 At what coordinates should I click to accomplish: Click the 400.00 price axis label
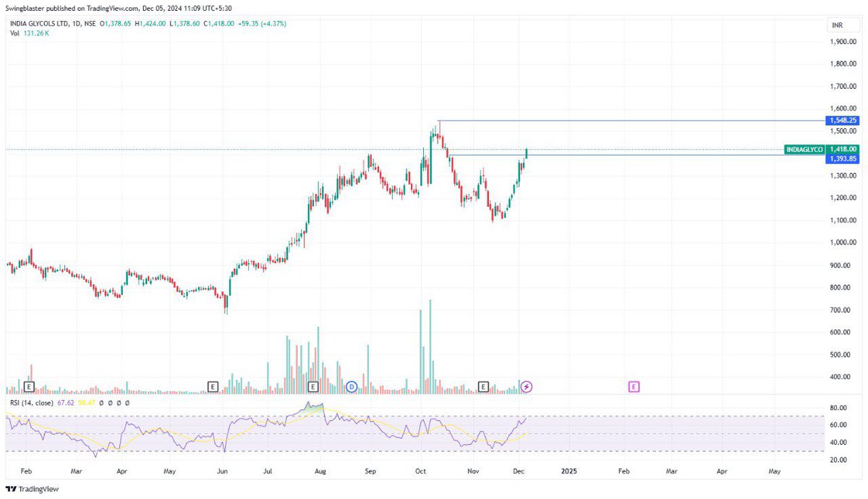[841, 378]
